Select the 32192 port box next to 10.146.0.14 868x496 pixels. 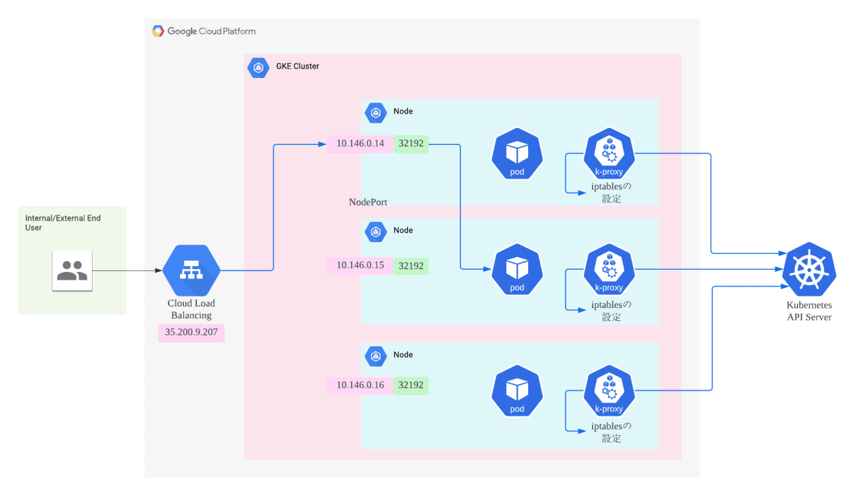pyautogui.click(x=411, y=144)
